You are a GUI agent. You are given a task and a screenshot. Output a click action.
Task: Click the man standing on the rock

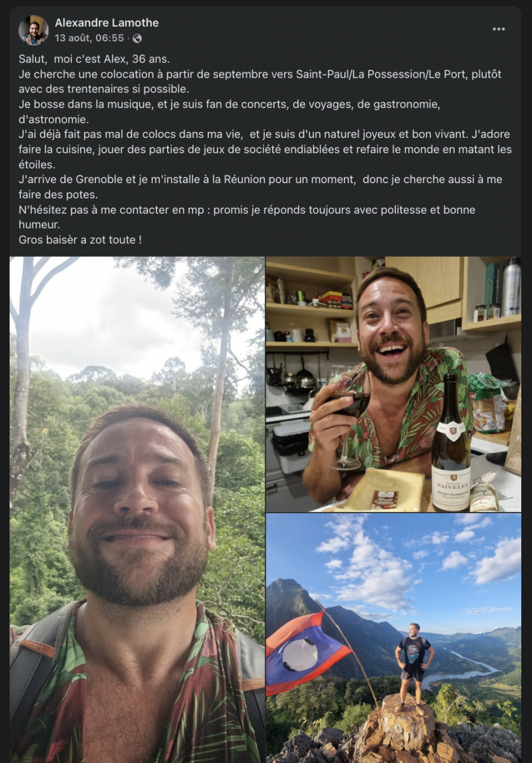point(414,663)
